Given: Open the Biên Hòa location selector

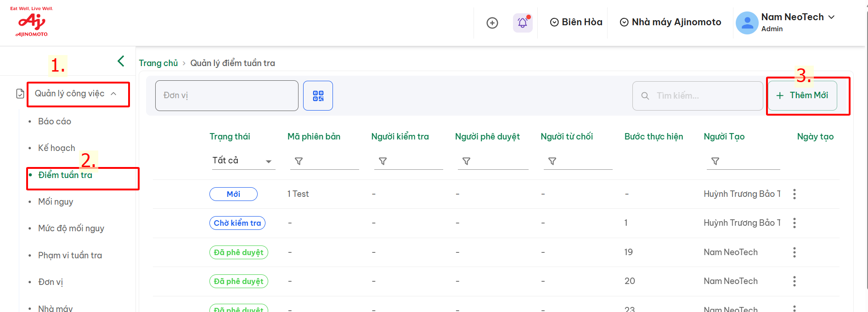Looking at the screenshot, I should click(576, 22).
